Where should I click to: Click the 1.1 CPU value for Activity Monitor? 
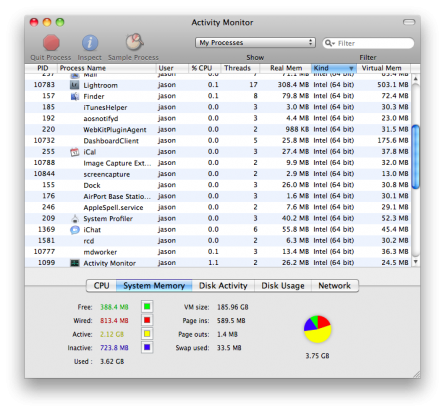tap(213, 263)
